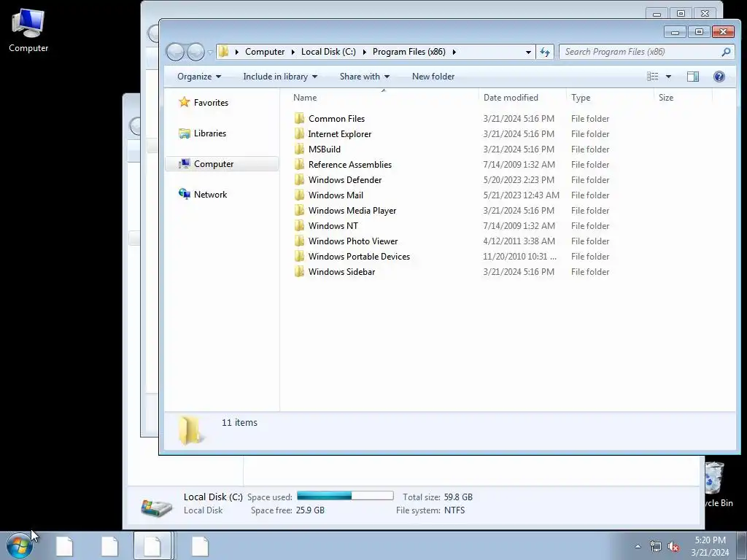Click the Computer desktop icon

pyautogui.click(x=28, y=31)
